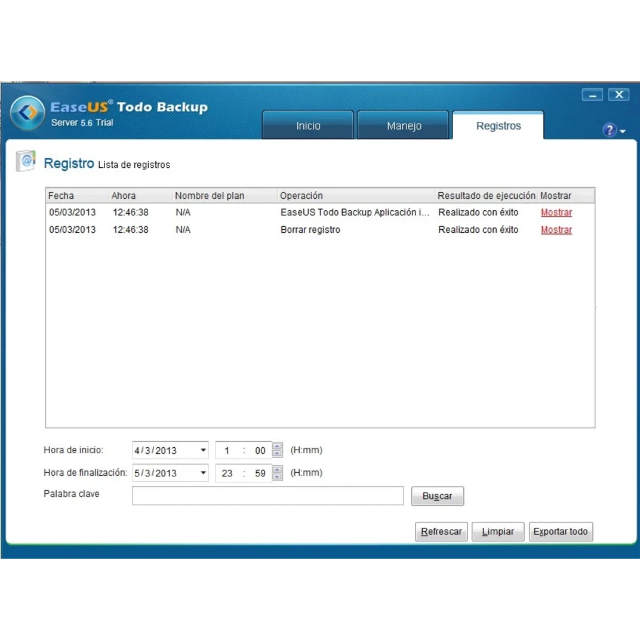This screenshot has width=640, height=640.
Task: Open the help question mark menu
Action: tap(610, 130)
